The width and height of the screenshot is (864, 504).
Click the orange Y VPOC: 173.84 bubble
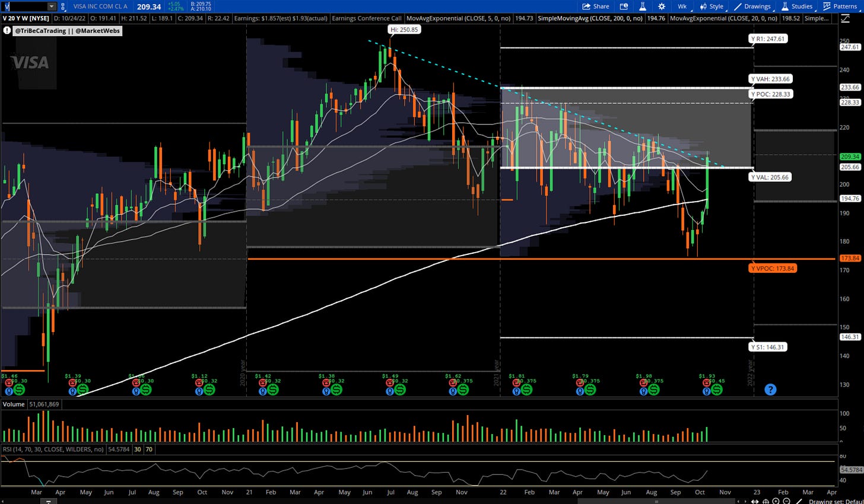click(x=773, y=269)
